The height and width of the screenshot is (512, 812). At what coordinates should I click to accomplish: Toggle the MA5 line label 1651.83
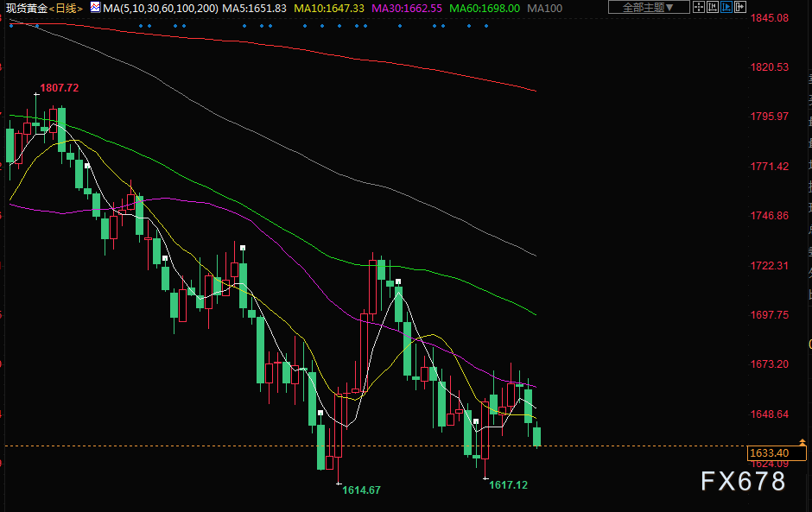(x=254, y=8)
